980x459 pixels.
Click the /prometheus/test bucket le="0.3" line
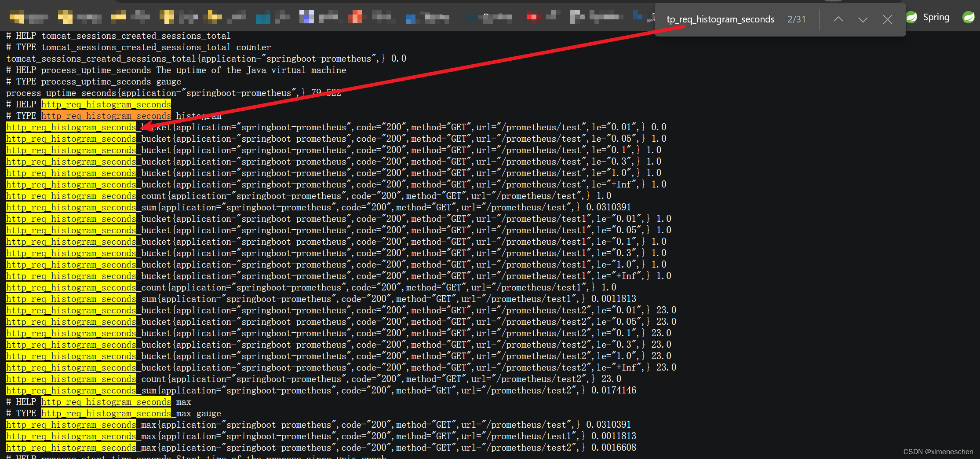[x=334, y=162]
